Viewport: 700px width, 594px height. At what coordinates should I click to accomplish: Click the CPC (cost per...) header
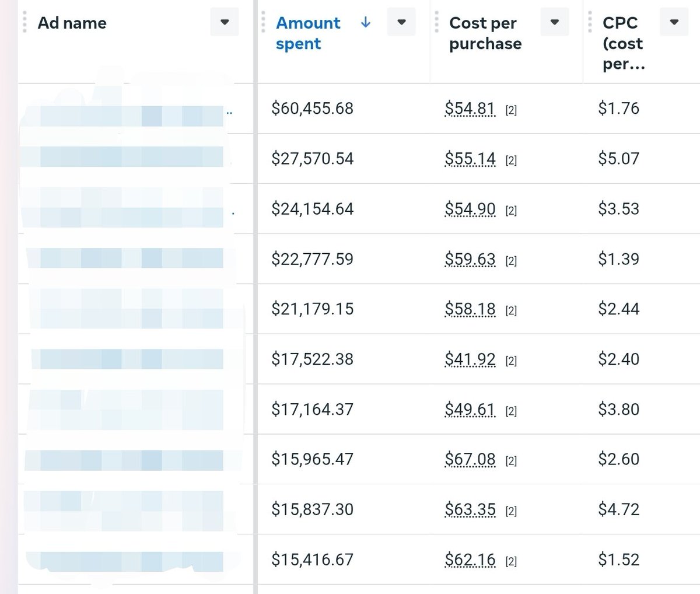624,44
